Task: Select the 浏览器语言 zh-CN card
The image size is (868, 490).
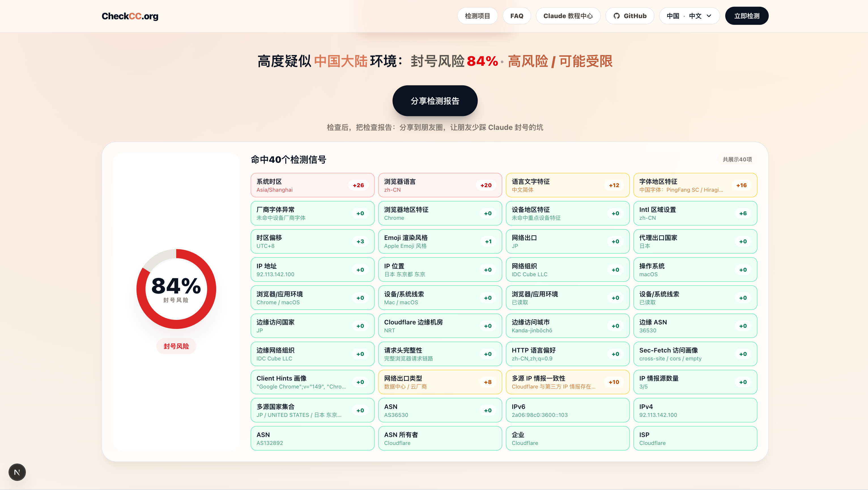Action: [440, 185]
